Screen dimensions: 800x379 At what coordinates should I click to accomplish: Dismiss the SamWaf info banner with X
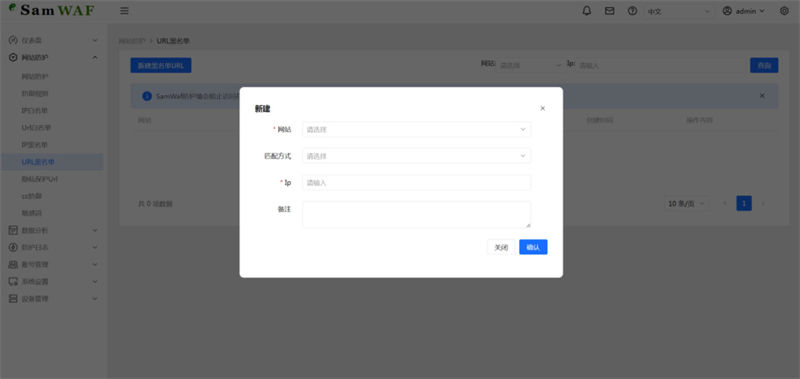point(762,95)
